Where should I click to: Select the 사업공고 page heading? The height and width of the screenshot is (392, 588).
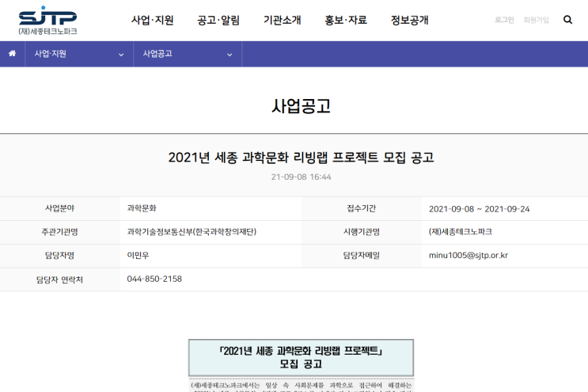tap(302, 106)
